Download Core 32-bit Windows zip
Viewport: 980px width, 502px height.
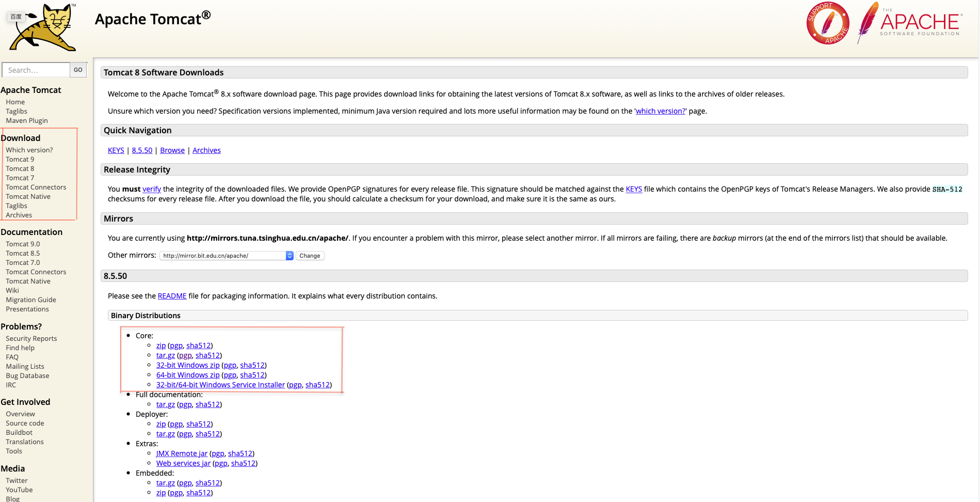(188, 365)
